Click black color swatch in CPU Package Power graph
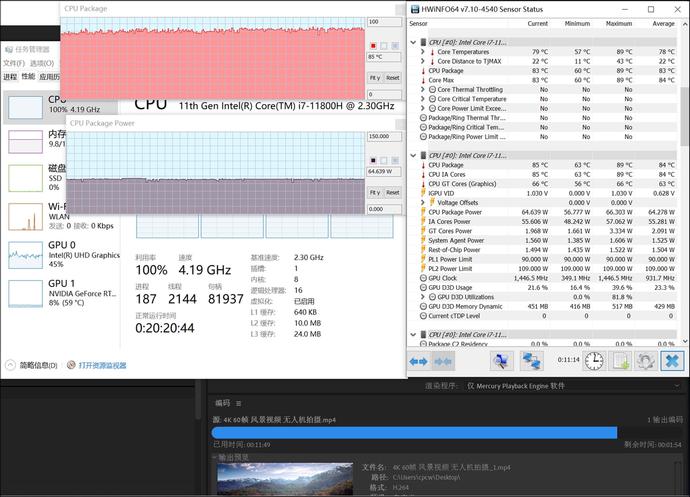690x497 pixels. coord(373,160)
